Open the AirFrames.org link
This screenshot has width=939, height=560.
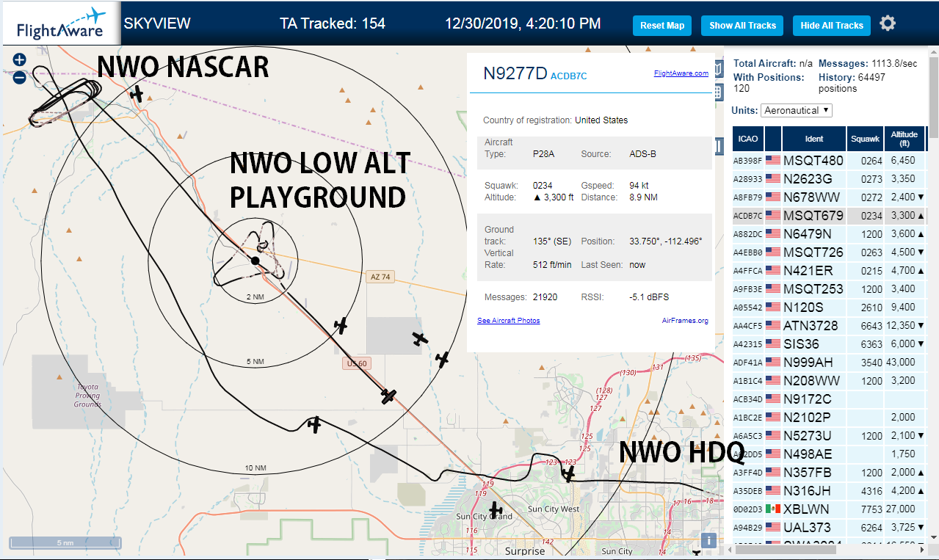[x=685, y=321]
